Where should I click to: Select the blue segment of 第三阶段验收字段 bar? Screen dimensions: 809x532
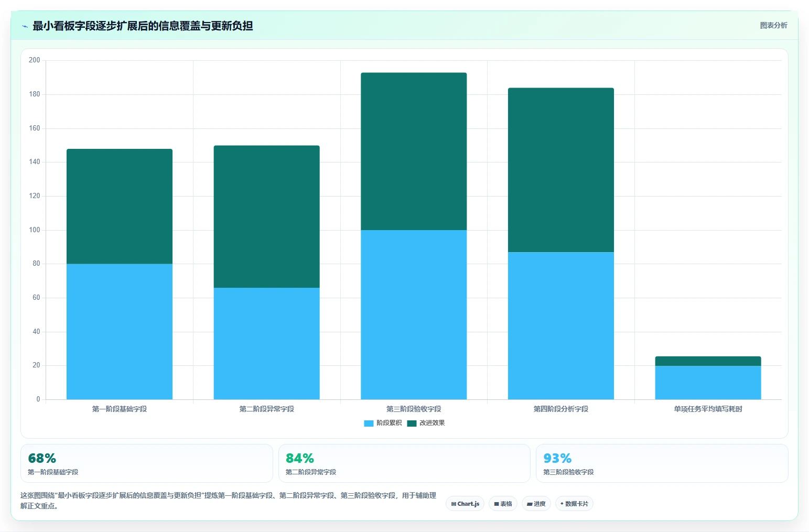tap(414, 314)
